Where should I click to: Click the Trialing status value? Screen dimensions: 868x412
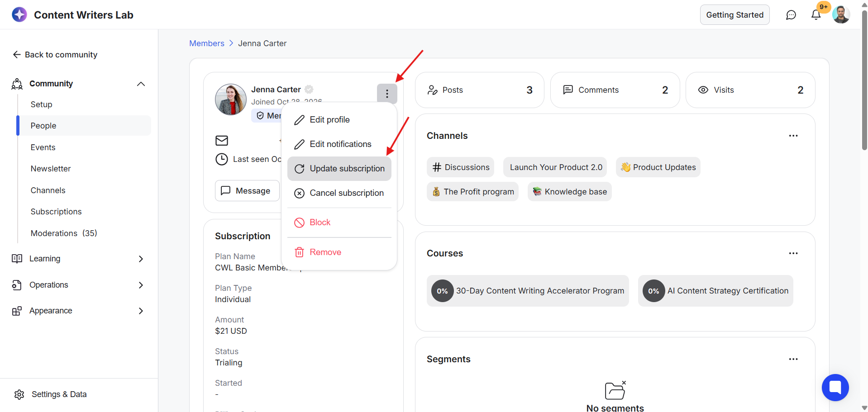tap(229, 363)
